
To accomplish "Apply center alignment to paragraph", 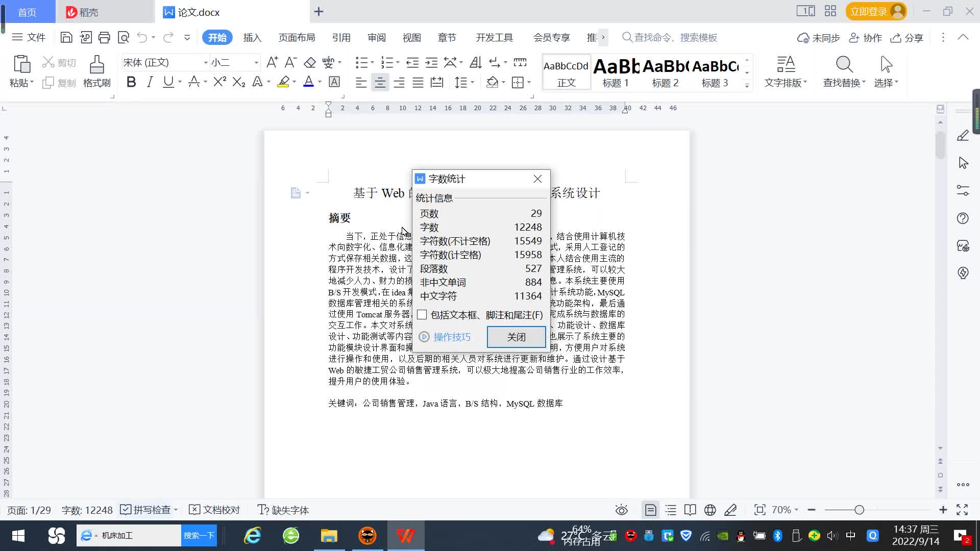I will click(380, 82).
